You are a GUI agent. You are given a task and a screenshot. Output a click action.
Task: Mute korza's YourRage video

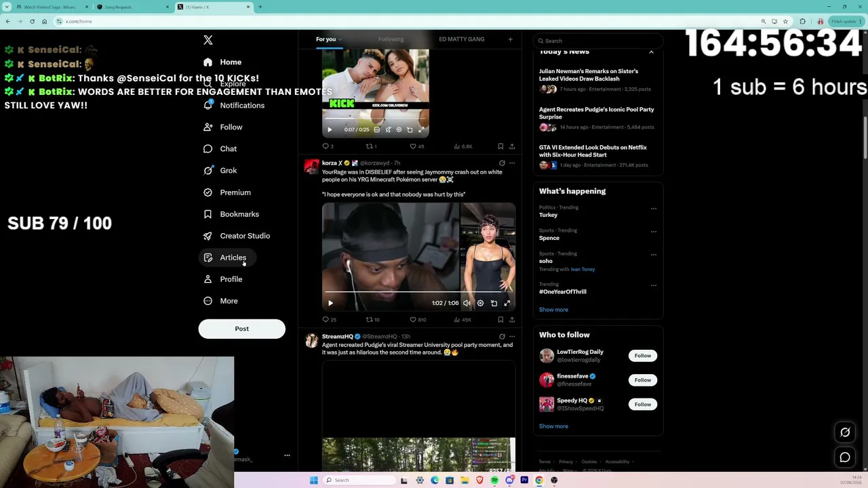[x=467, y=304]
